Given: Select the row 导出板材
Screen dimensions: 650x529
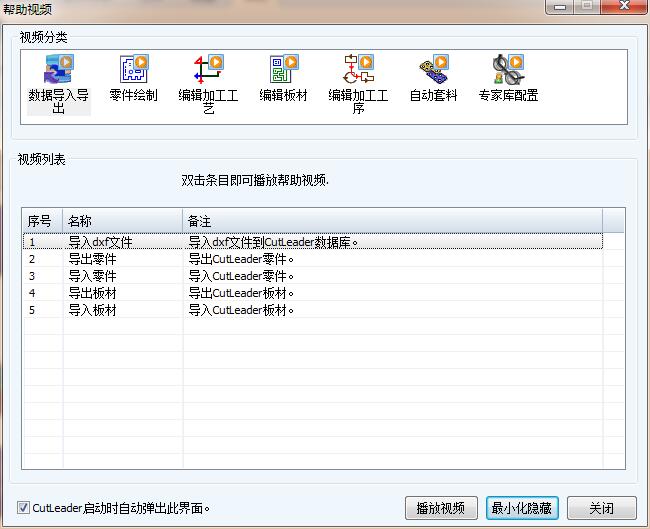Looking at the screenshot, I should tap(313, 293).
